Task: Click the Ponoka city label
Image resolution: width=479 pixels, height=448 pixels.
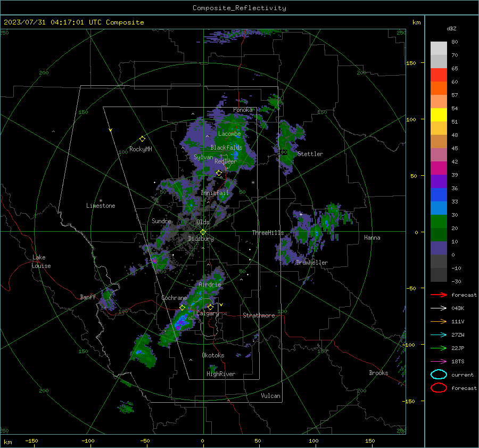Action: tap(243, 110)
